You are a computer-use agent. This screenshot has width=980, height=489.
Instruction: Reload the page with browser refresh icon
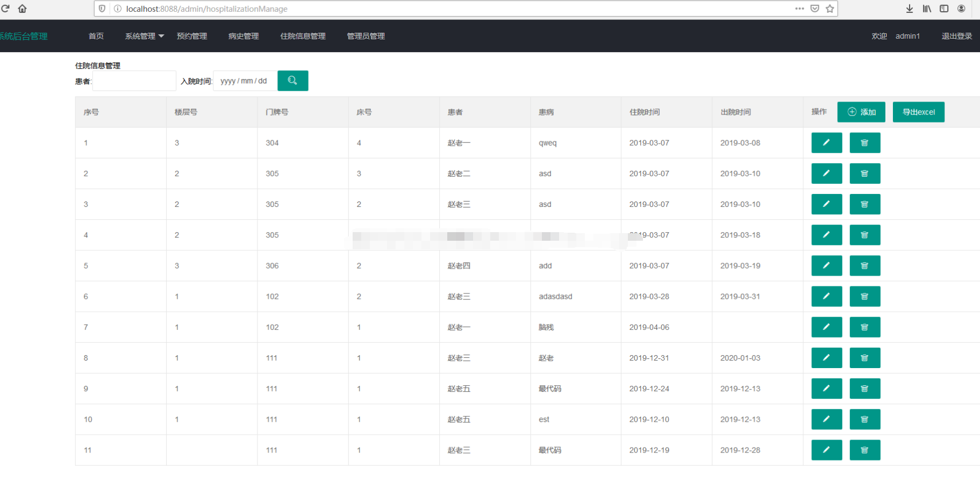[5, 9]
